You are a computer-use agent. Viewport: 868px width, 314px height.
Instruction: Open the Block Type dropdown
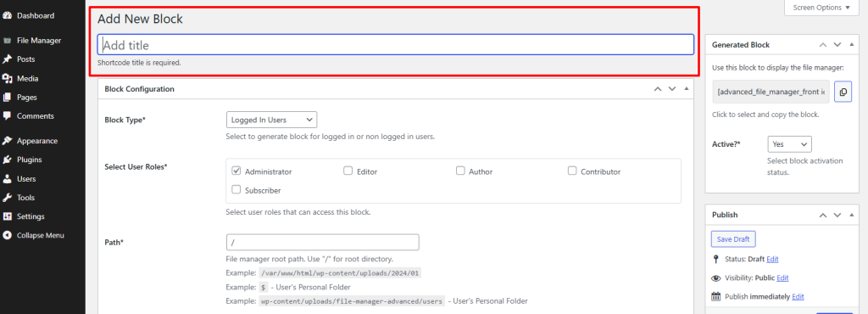click(272, 120)
